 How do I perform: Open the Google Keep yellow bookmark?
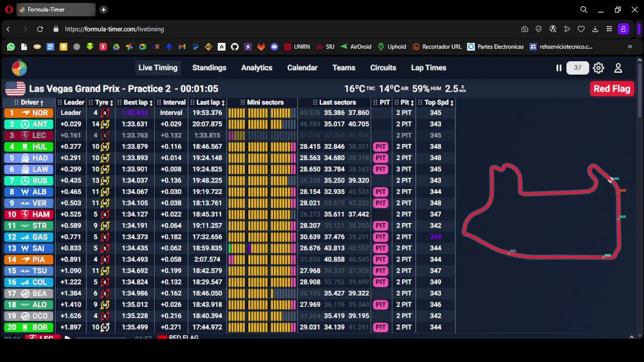(63, 47)
